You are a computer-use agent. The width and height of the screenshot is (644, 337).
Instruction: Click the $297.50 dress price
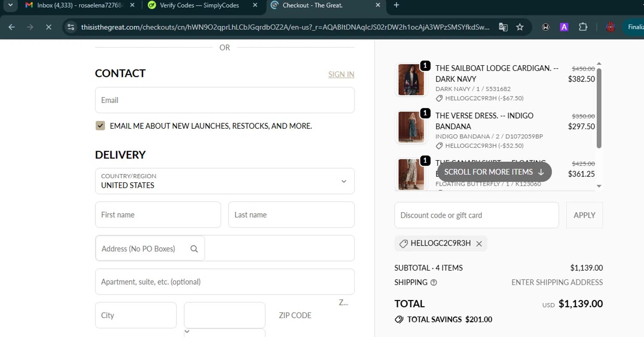[x=581, y=126]
